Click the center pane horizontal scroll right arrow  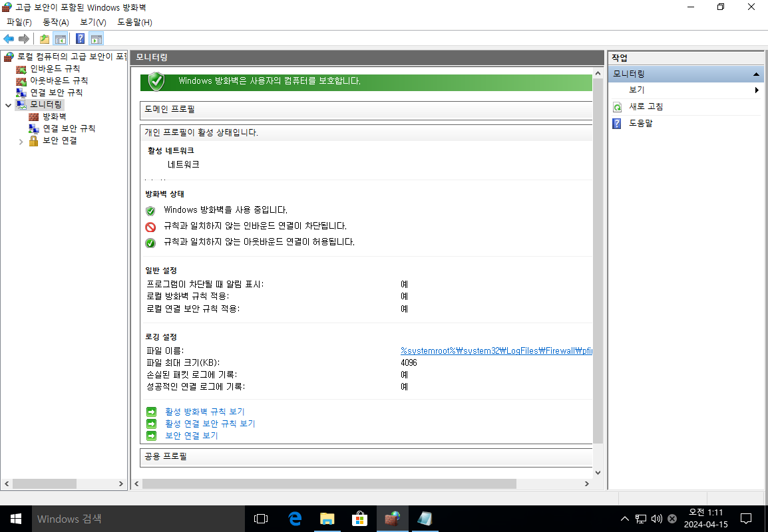pos(587,484)
